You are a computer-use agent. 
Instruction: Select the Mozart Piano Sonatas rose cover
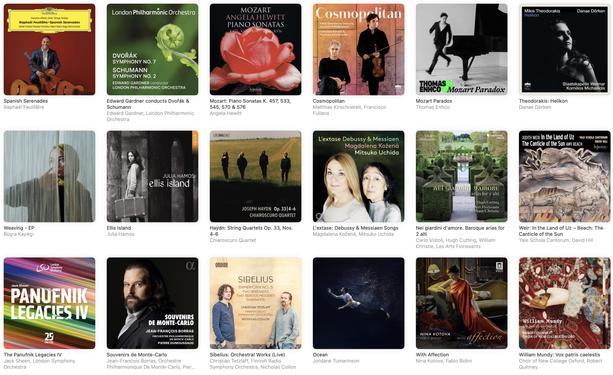pyautogui.click(x=256, y=49)
